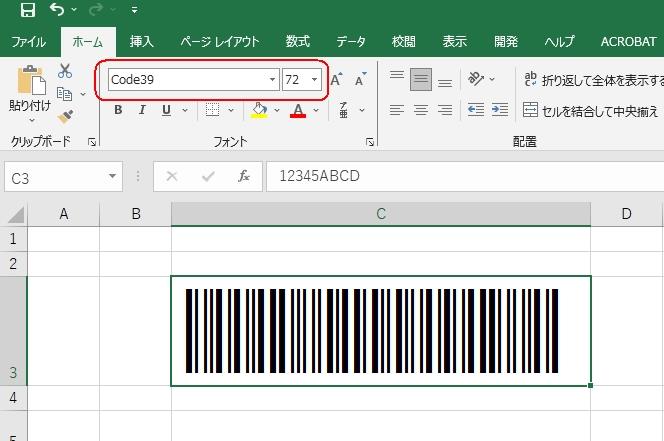Switch to the ホーム tab
664x441 pixels.
click(88, 42)
